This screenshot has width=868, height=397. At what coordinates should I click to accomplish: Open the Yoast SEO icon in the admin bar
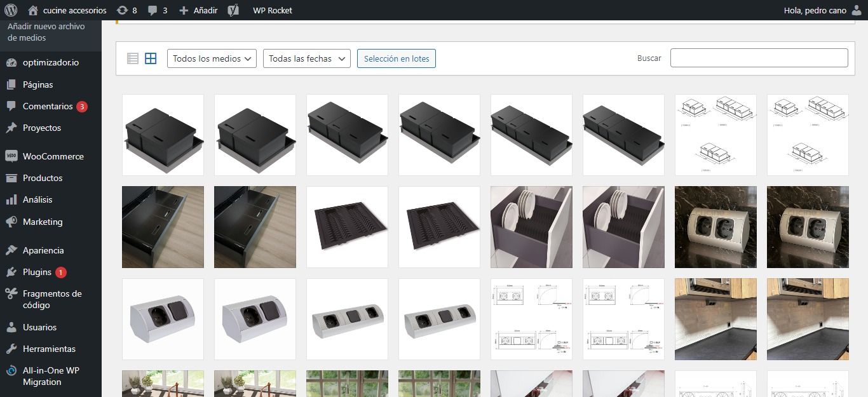[233, 10]
